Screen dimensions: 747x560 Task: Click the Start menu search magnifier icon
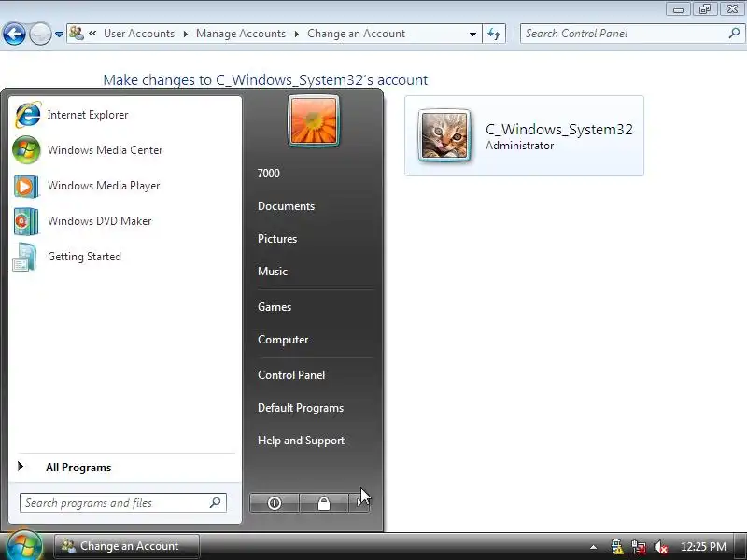click(x=216, y=502)
